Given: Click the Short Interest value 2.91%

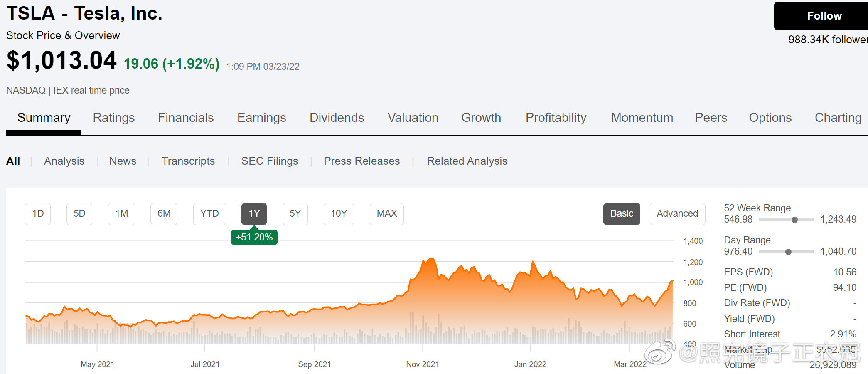Looking at the screenshot, I should tap(843, 334).
